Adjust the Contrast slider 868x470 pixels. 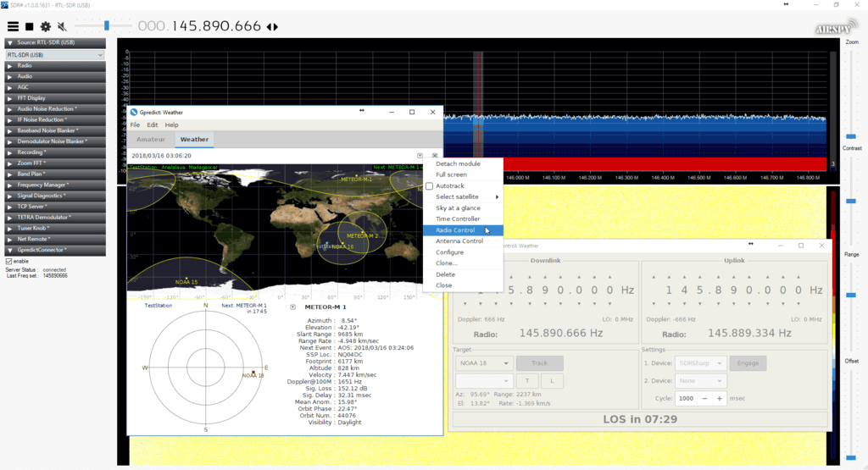(x=851, y=201)
